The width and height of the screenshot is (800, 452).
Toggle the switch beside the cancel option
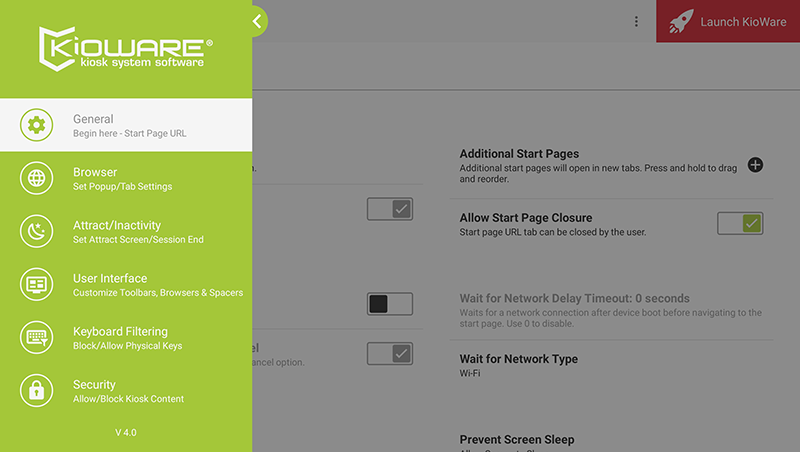click(390, 354)
